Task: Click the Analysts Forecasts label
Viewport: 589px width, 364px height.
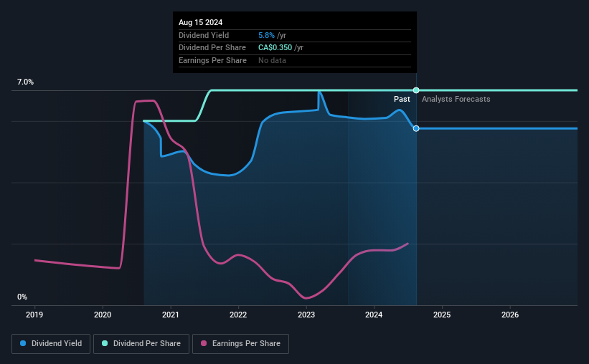Action: coord(456,99)
